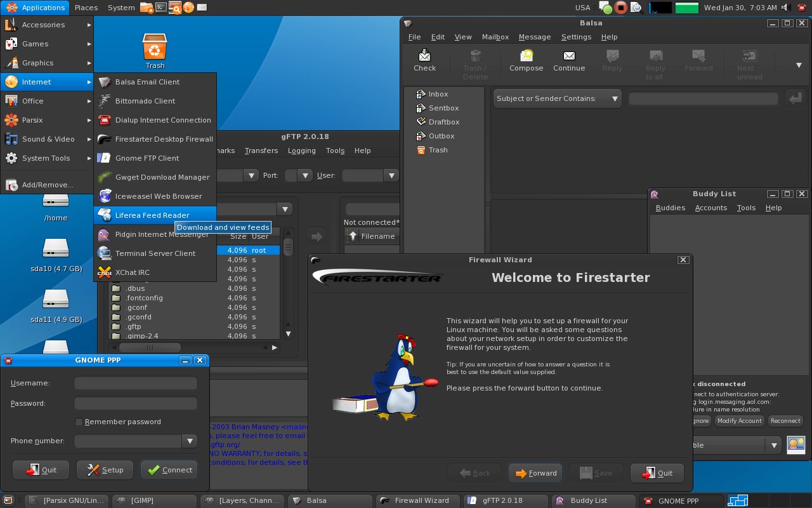Click Reconnect in the Buddy List
Image resolution: width=812 pixels, height=508 pixels.
pos(785,421)
